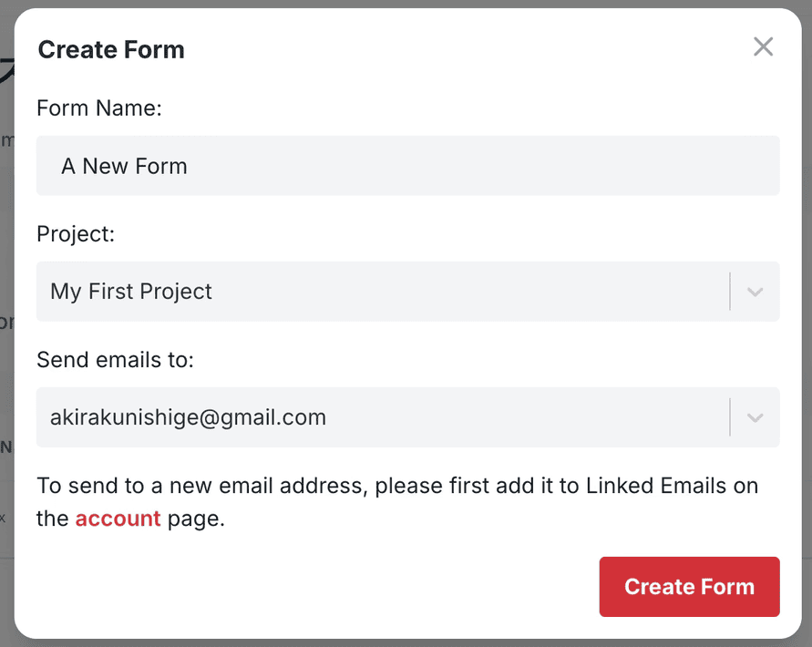The width and height of the screenshot is (812, 647).
Task: Click the Send emails chevron arrow
Action: tap(755, 417)
